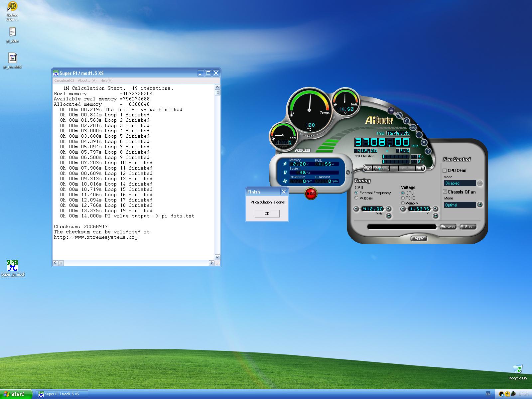Decrease CPU frequency with minus button
The height and width of the screenshot is (399, 532).
[356, 209]
